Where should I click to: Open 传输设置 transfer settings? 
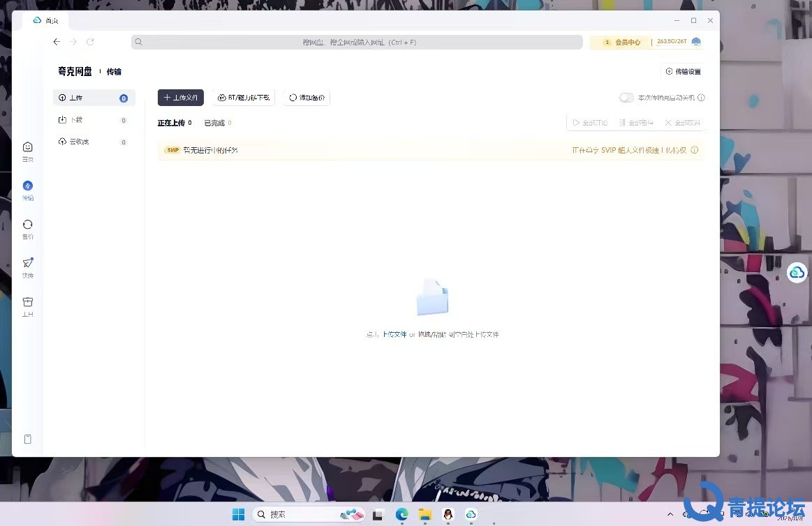point(683,72)
